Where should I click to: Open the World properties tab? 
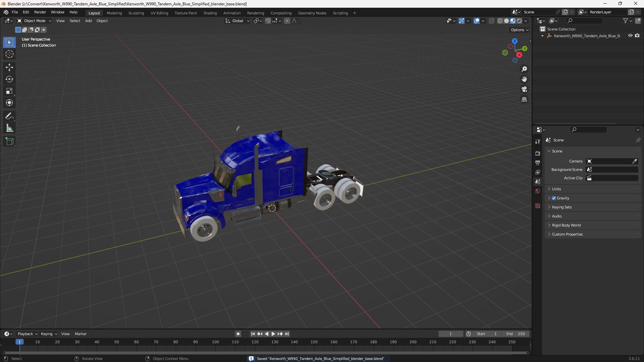pos(538,191)
